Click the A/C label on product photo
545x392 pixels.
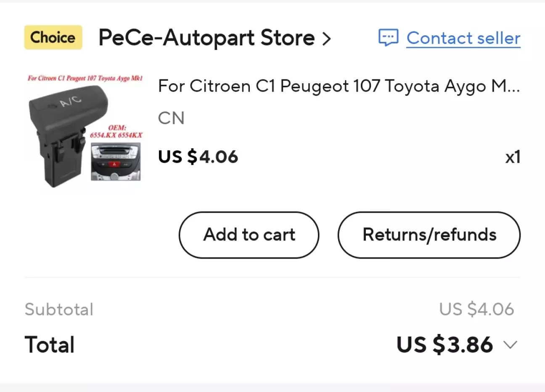click(70, 101)
